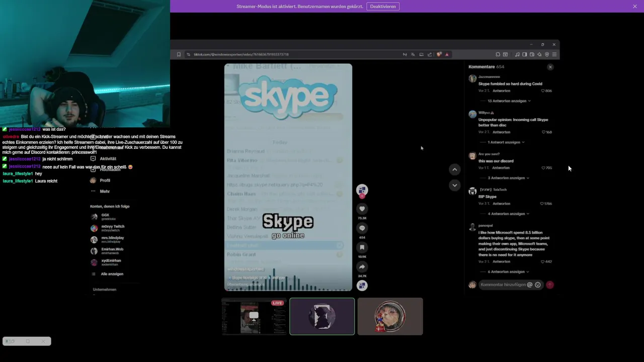644x362 pixels.
Task: Open the Brave Shields lion icon
Action: 439,54
